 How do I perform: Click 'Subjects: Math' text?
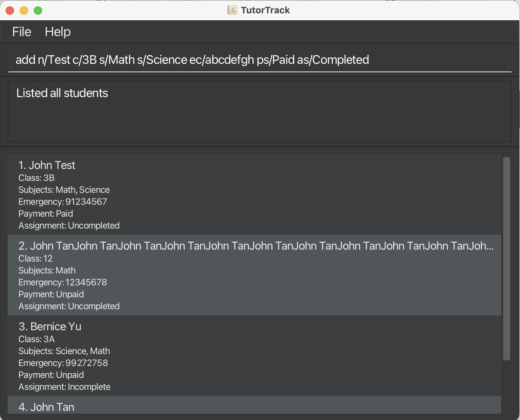coord(47,270)
